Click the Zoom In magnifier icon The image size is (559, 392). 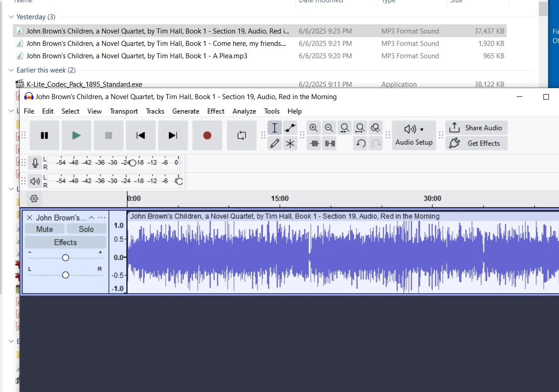click(313, 128)
